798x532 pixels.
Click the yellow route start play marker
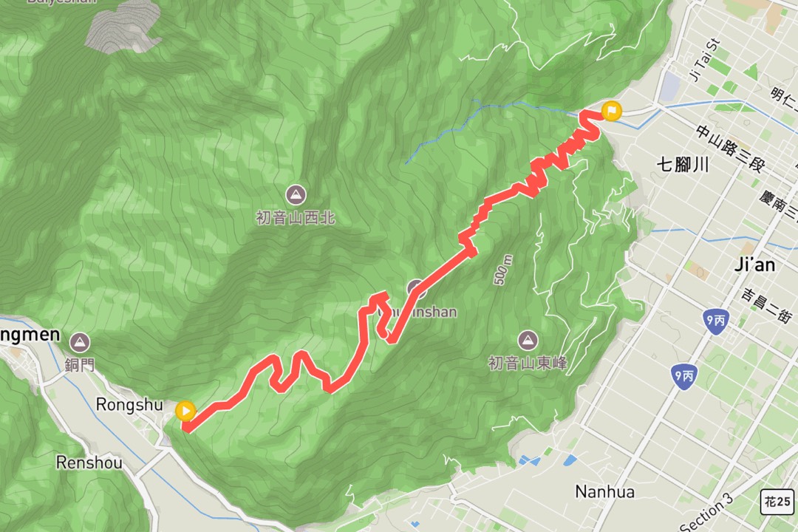point(185,410)
